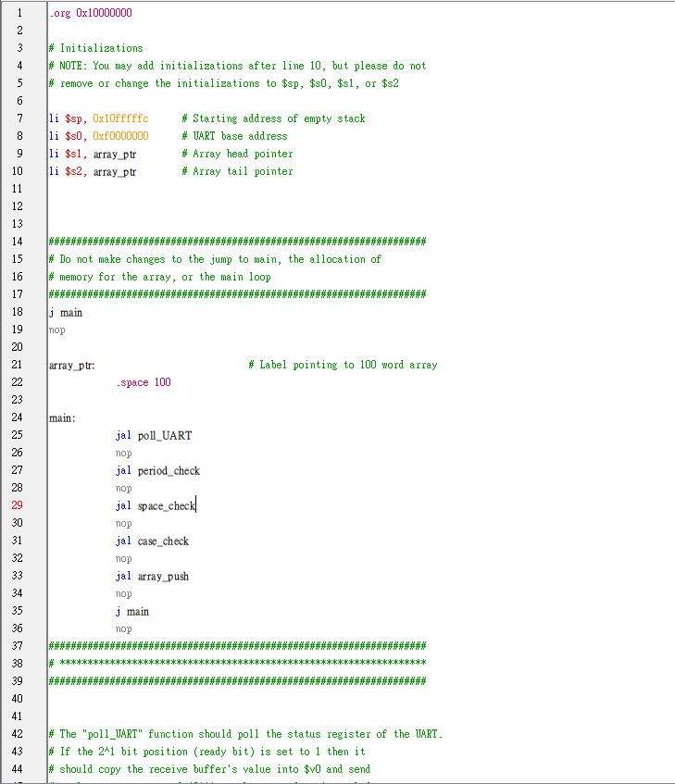Image resolution: width=675 pixels, height=784 pixels.
Task: Click the comment about 'poll_UART' function on line 42
Action: click(x=246, y=734)
